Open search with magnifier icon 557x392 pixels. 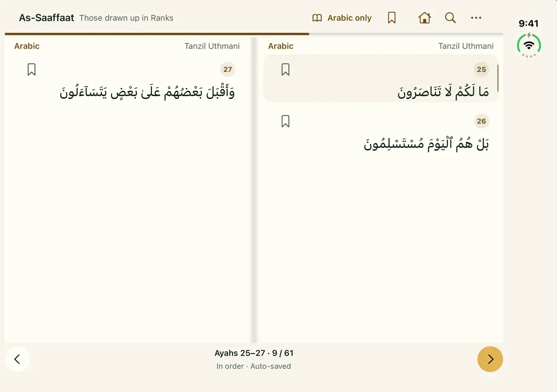(x=450, y=18)
